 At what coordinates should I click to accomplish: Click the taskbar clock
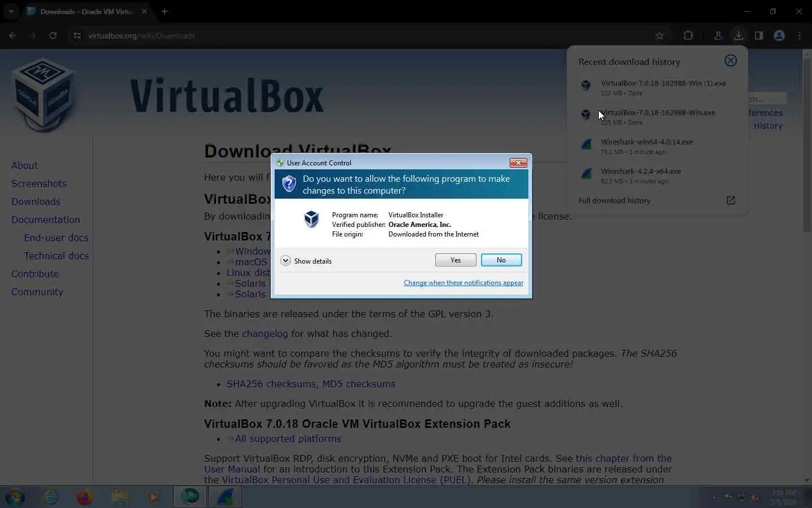783,497
